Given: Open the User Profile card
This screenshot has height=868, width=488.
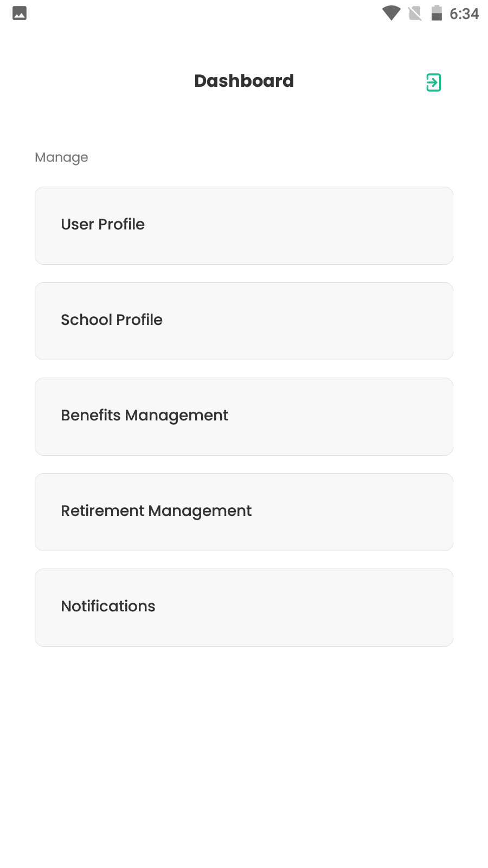Looking at the screenshot, I should coord(244,226).
